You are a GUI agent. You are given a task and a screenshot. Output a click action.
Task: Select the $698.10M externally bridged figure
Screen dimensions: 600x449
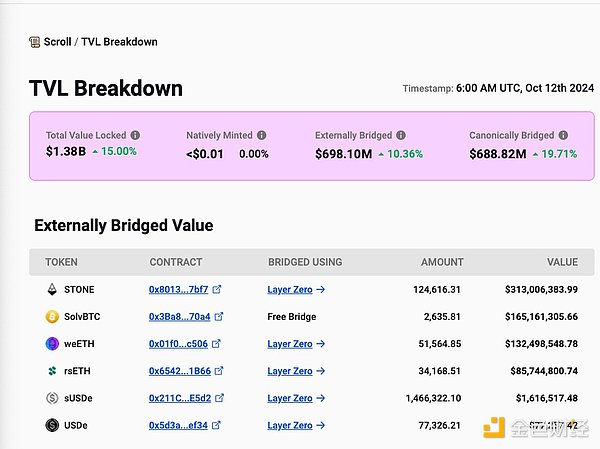344,154
